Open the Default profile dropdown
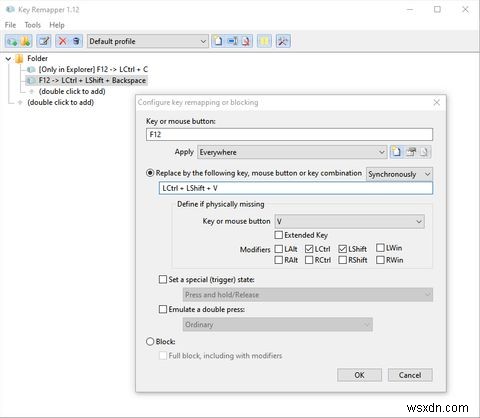 point(148,41)
